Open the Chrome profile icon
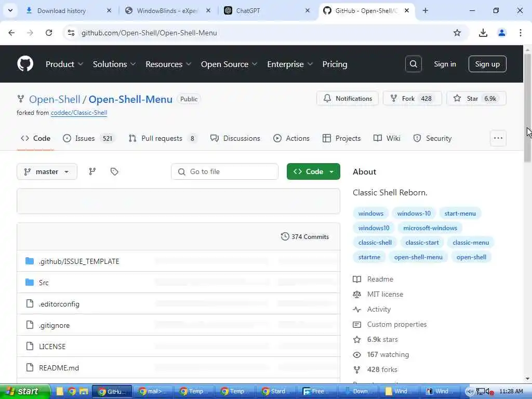This screenshot has height=399, width=532. click(x=501, y=33)
